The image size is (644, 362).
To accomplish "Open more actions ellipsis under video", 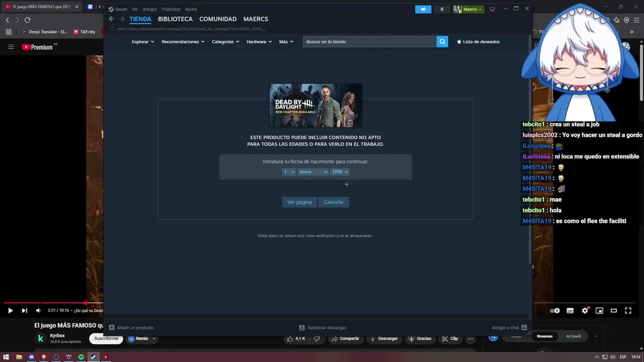I will point(470,338).
